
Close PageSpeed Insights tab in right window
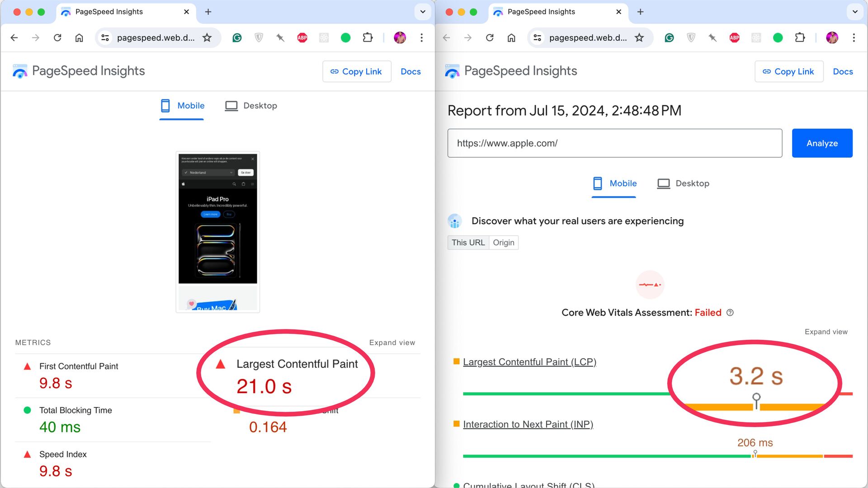[618, 12]
